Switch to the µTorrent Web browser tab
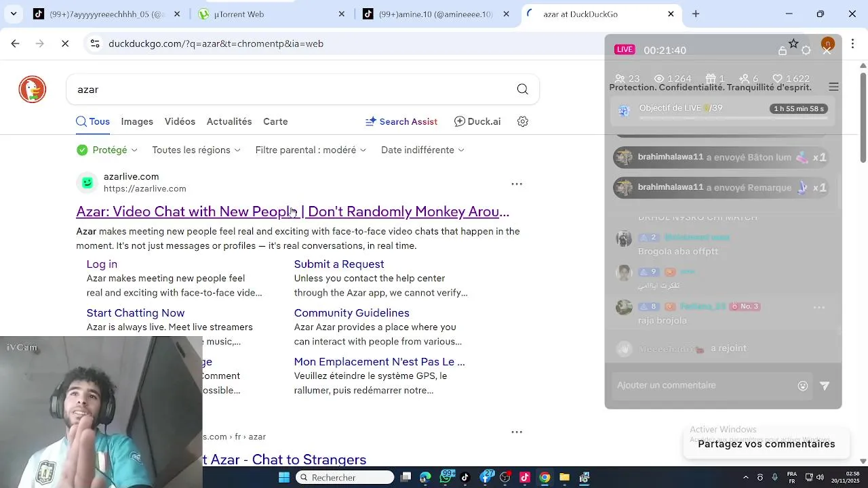This screenshot has height=488, width=868. pos(271,14)
